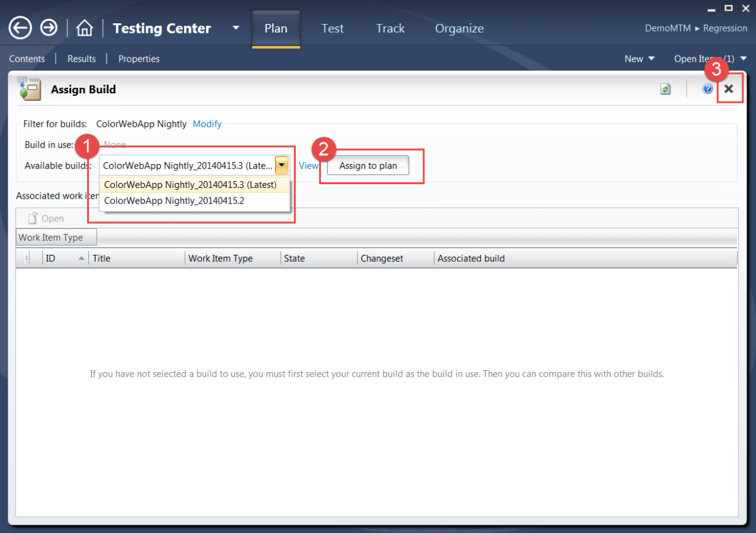Switch to the Results tab
Viewport: 756px width, 533px height.
click(x=81, y=59)
